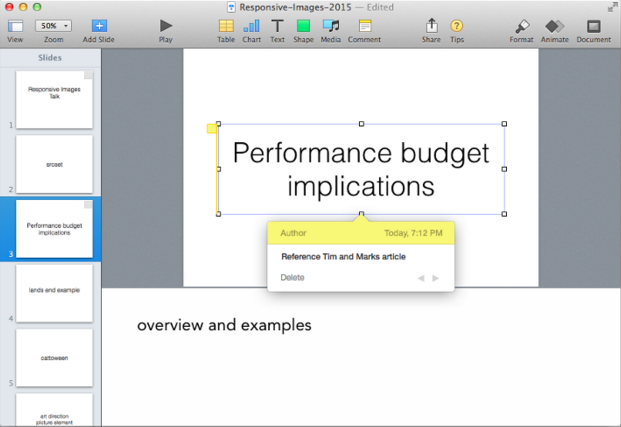This screenshot has width=621, height=427.
Task: Select slide 4 lands end example
Action: coord(54,293)
